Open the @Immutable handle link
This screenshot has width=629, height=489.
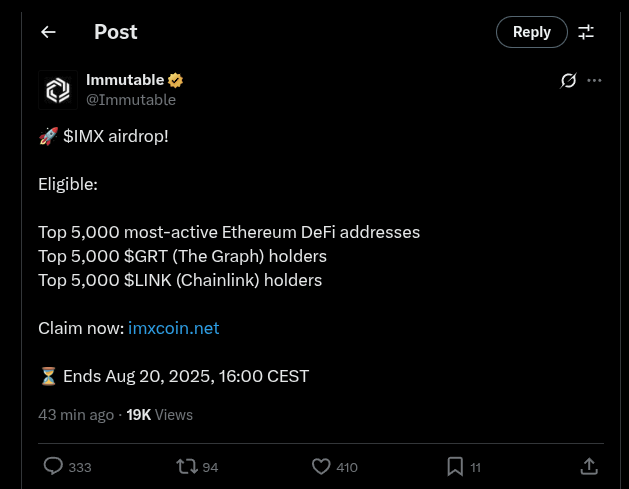(x=131, y=100)
